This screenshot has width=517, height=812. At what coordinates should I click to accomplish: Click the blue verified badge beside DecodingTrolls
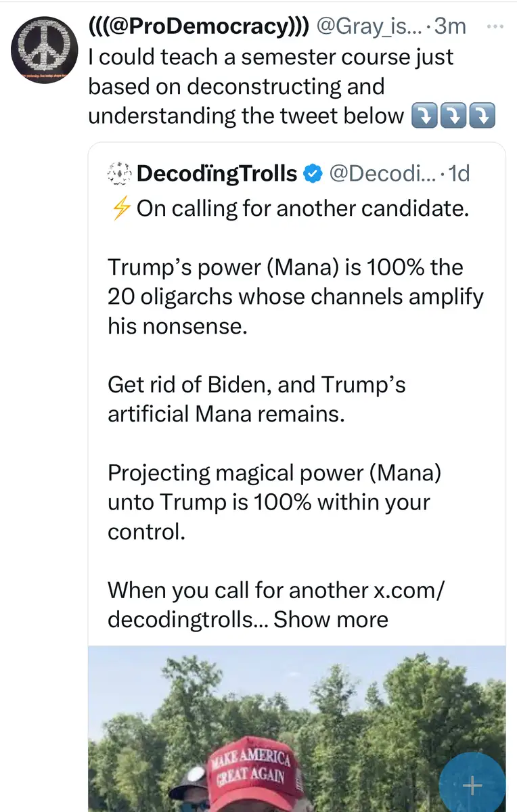pos(311,174)
